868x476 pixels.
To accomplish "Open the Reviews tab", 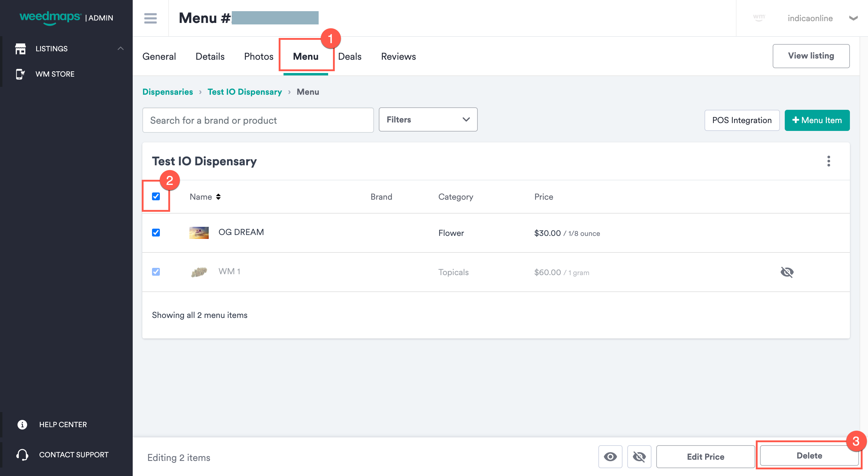I will pos(398,56).
